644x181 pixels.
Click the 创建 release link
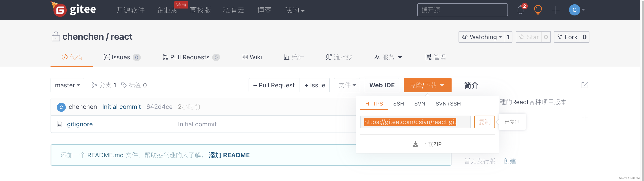click(x=509, y=161)
